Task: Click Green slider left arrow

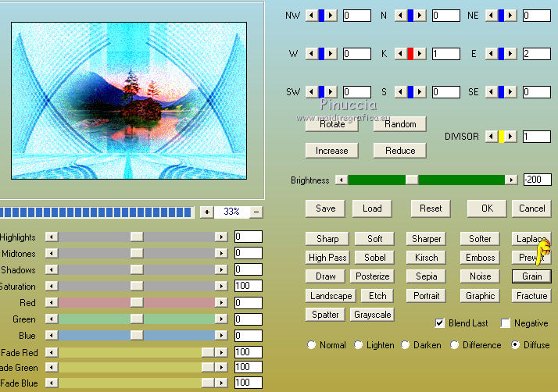Action: point(52,319)
